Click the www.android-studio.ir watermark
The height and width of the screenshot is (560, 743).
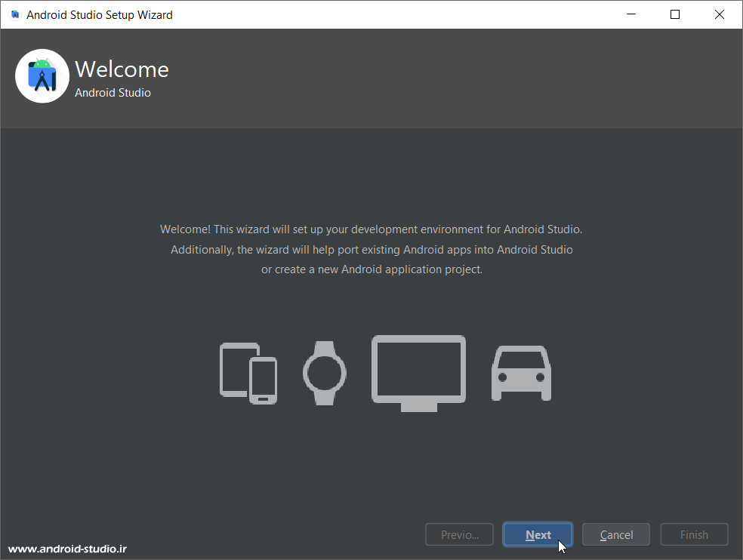[67, 549]
